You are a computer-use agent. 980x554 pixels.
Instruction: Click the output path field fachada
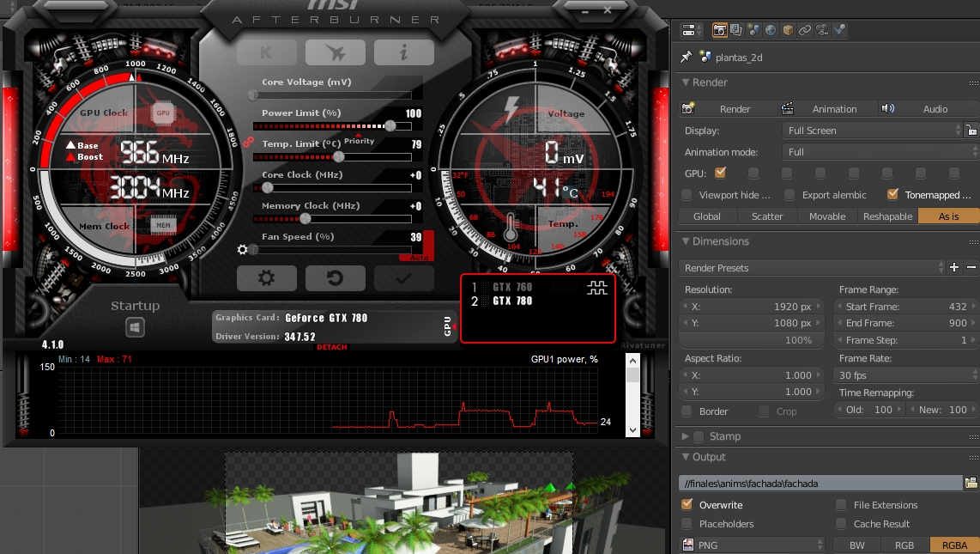[820, 483]
